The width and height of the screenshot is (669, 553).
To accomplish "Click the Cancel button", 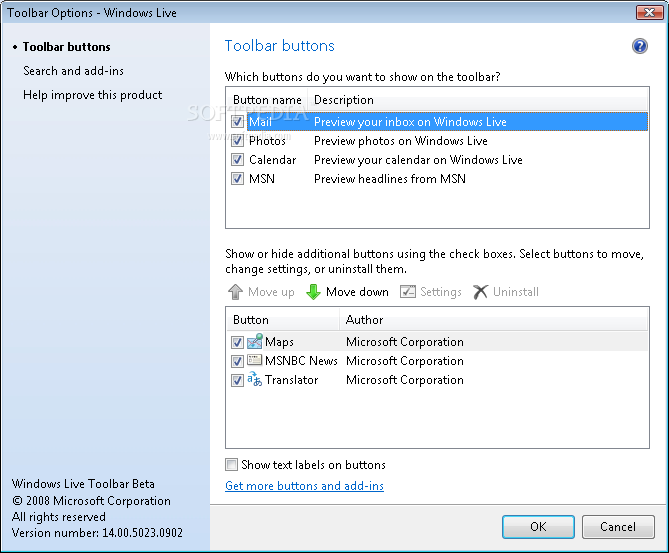I will pyautogui.click(x=618, y=527).
